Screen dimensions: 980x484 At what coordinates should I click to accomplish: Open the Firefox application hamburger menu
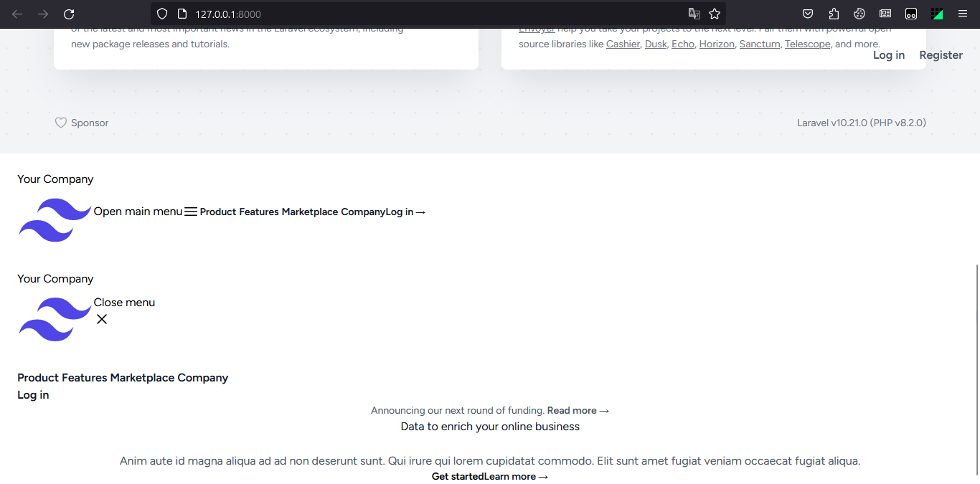[x=963, y=14]
